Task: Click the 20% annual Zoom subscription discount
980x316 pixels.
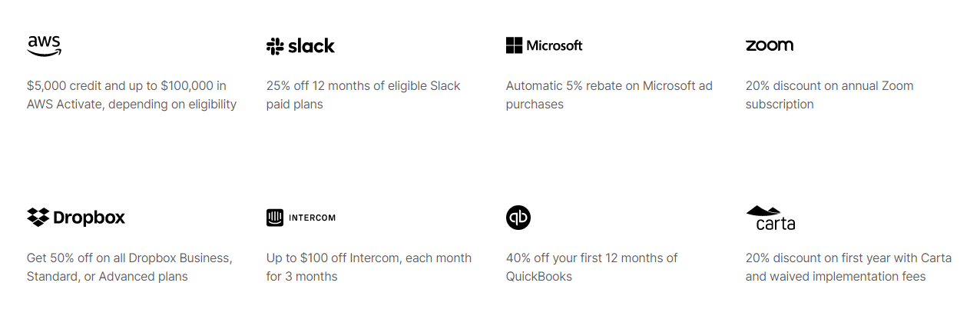Action: pyautogui.click(x=829, y=95)
